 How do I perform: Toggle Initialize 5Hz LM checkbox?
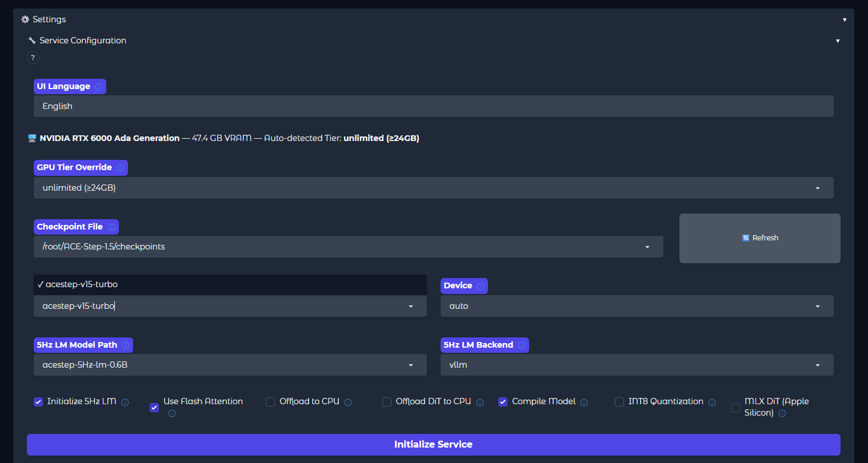[38, 402]
